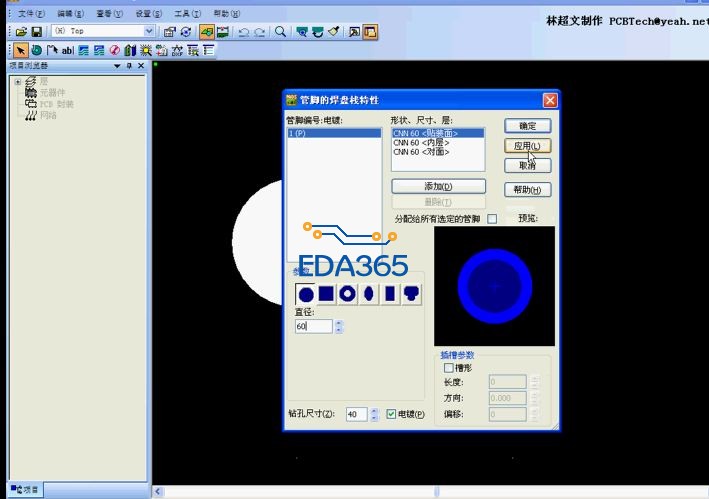Click the Open file folder icon
Image resolution: width=709 pixels, height=499 pixels.
point(21,32)
